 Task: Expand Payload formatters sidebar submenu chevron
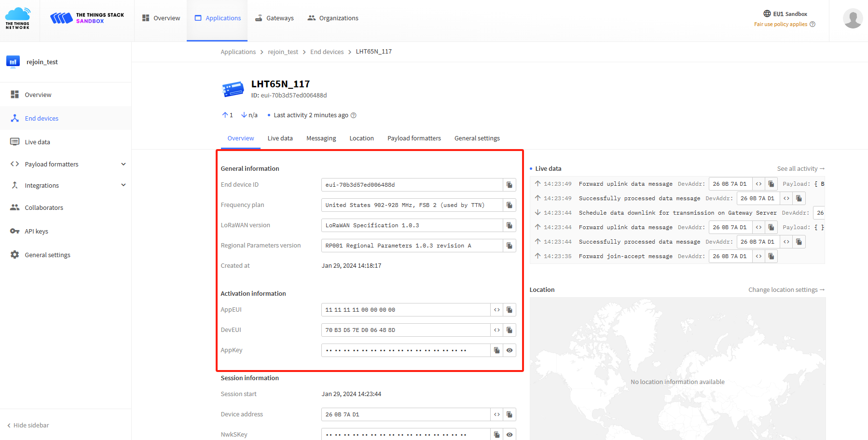(x=124, y=164)
